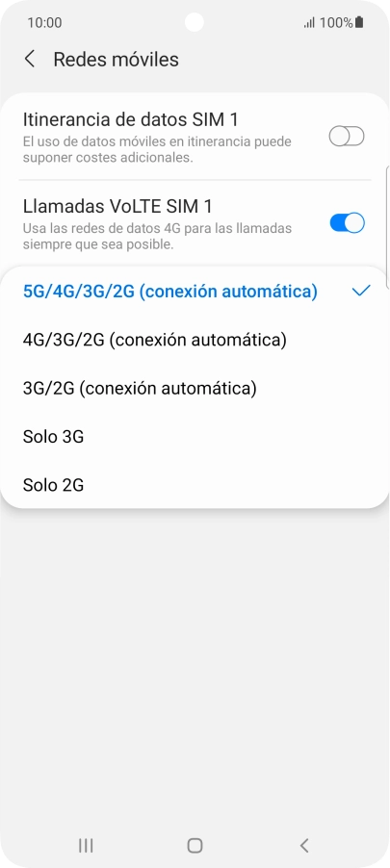Image resolution: width=390 pixels, height=868 pixels.
Task: Tap the blue checkmark next to 5G option
Action: [361, 291]
